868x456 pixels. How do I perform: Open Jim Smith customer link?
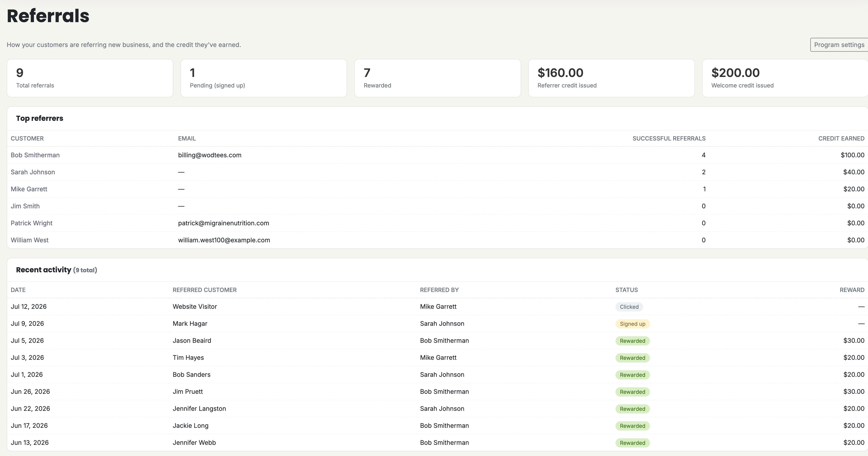[25, 206]
